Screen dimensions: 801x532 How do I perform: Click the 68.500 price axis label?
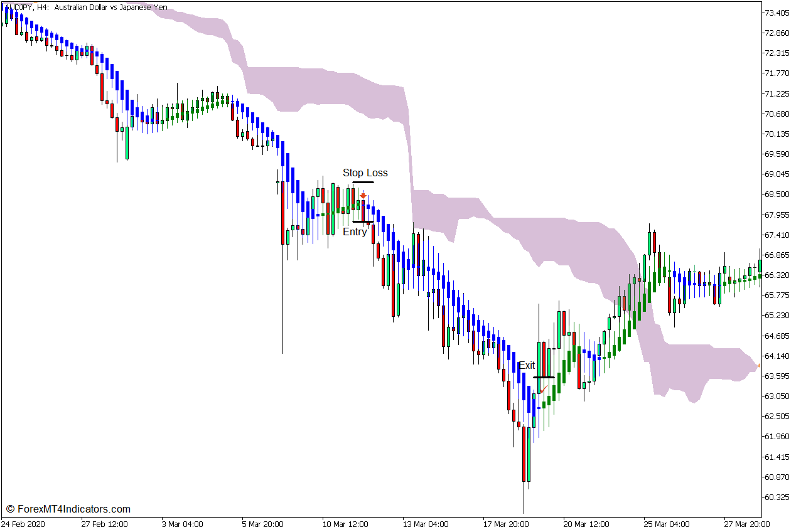(777, 194)
